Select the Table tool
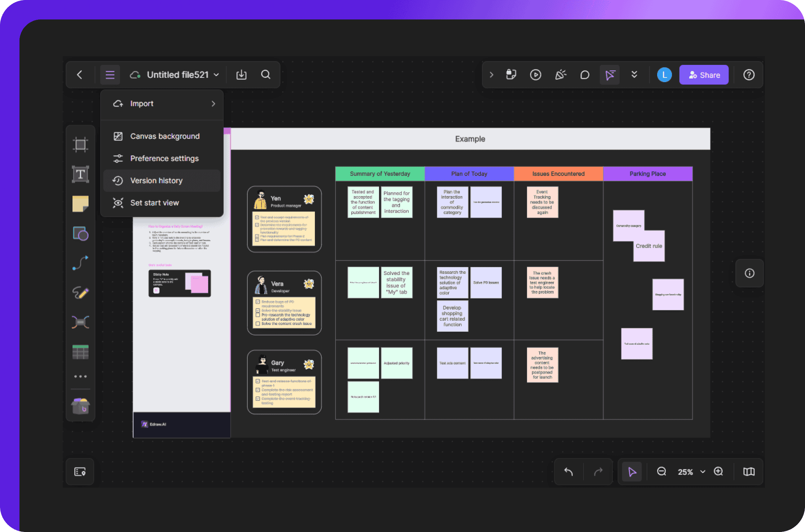The height and width of the screenshot is (532, 805). coord(80,352)
